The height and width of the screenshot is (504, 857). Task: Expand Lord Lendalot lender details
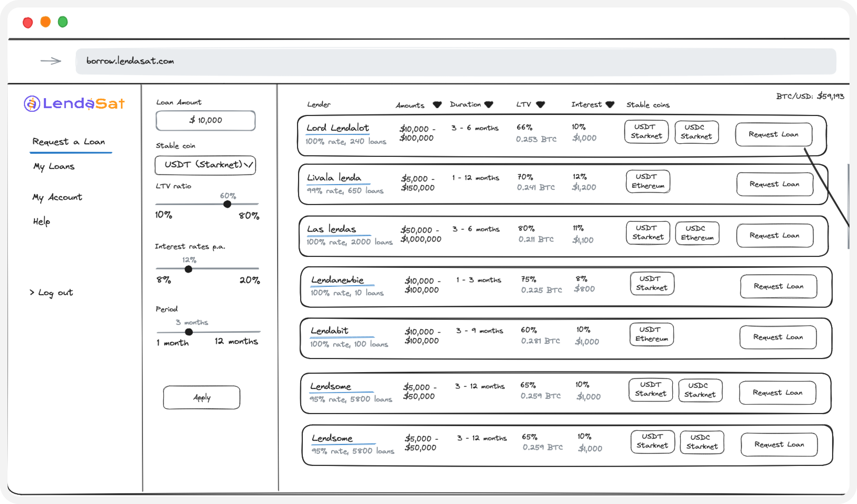[x=337, y=128]
